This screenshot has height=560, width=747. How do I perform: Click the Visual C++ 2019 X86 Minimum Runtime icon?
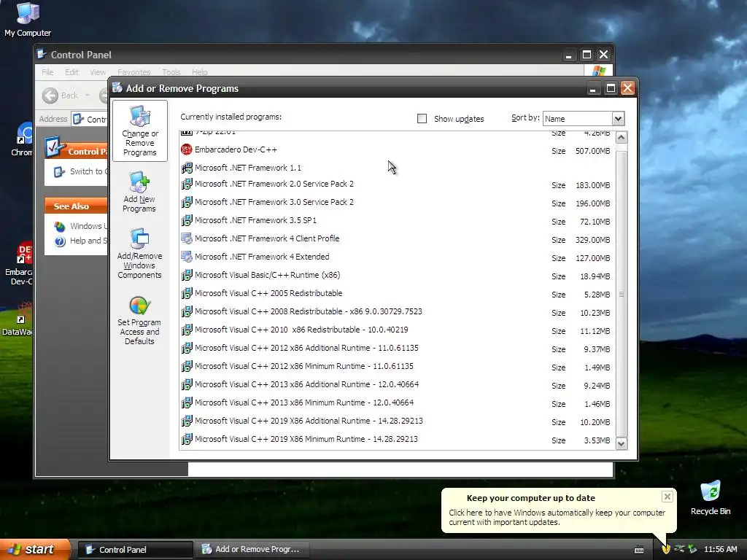(186, 439)
